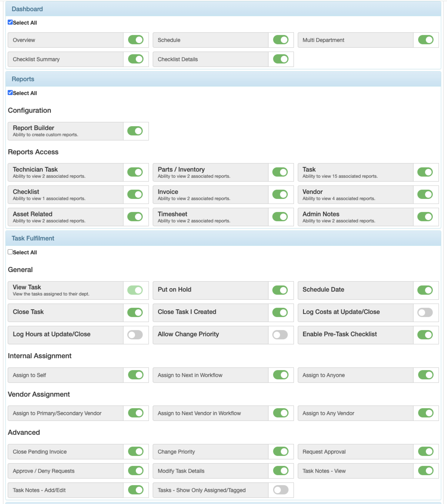Turn off Vendor reports access

[425, 194]
